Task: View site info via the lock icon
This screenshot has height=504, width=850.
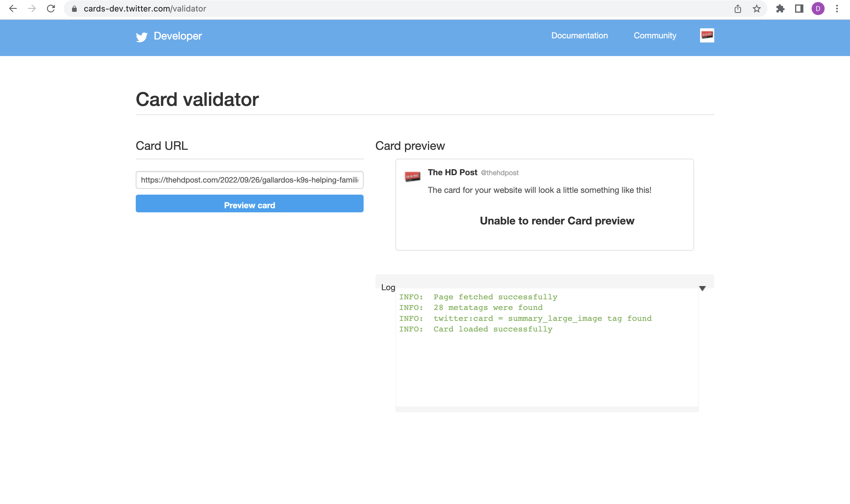Action: pos(74,9)
